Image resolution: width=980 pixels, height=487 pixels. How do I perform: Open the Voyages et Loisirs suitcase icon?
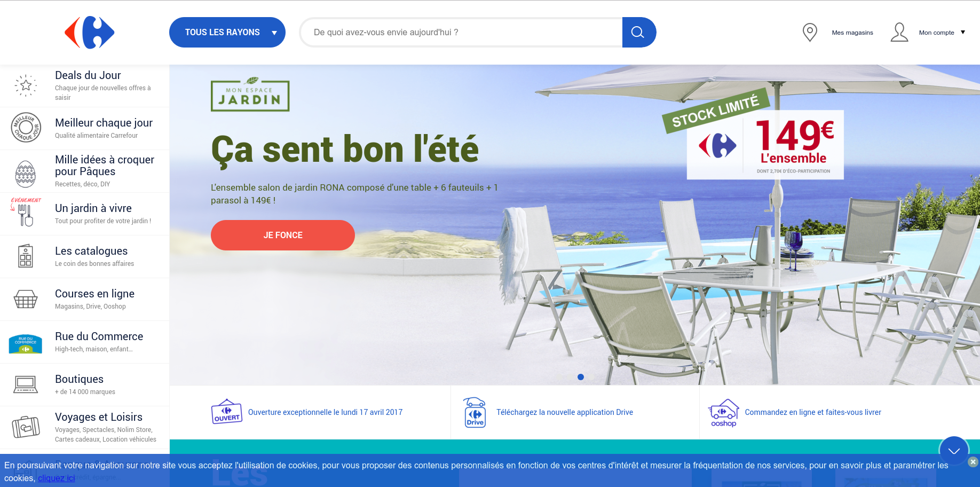[x=26, y=427]
